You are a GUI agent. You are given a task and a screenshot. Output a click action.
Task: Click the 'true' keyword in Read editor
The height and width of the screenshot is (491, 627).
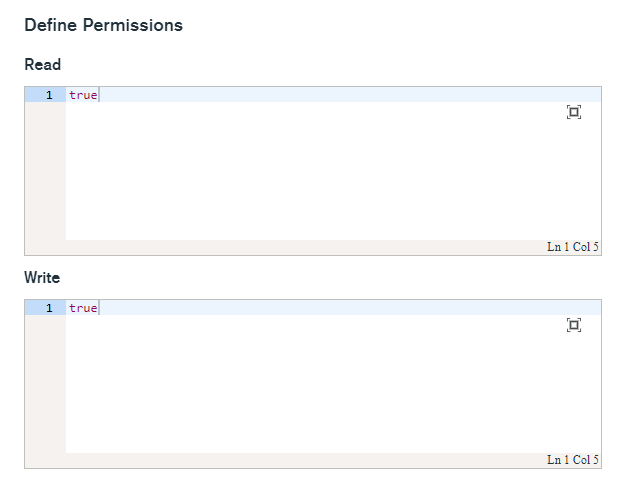(x=83, y=95)
